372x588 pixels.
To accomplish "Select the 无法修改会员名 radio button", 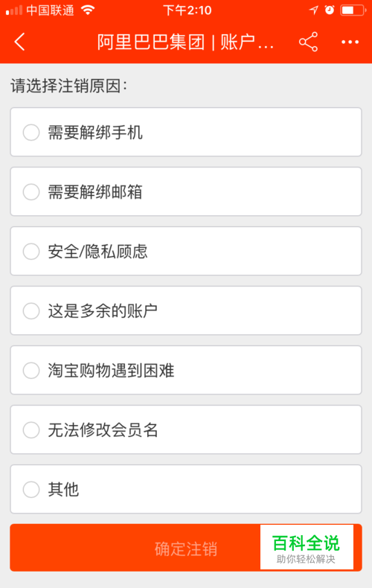I will [x=31, y=430].
